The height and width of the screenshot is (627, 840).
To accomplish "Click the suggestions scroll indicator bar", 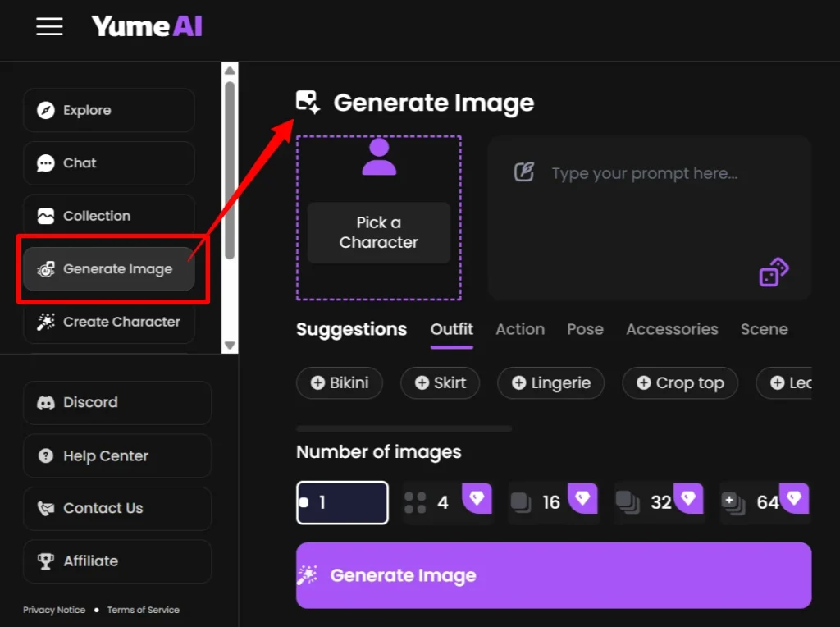I will (402, 428).
